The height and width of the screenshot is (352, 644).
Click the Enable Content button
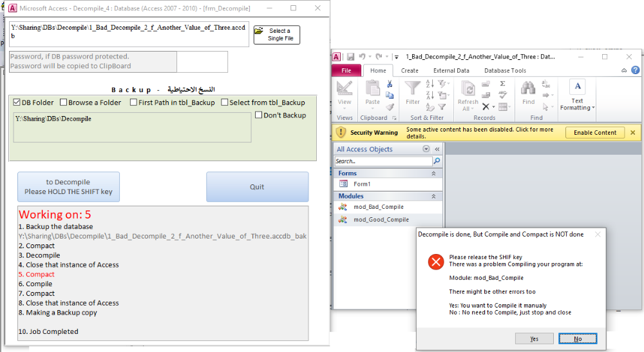coord(595,132)
